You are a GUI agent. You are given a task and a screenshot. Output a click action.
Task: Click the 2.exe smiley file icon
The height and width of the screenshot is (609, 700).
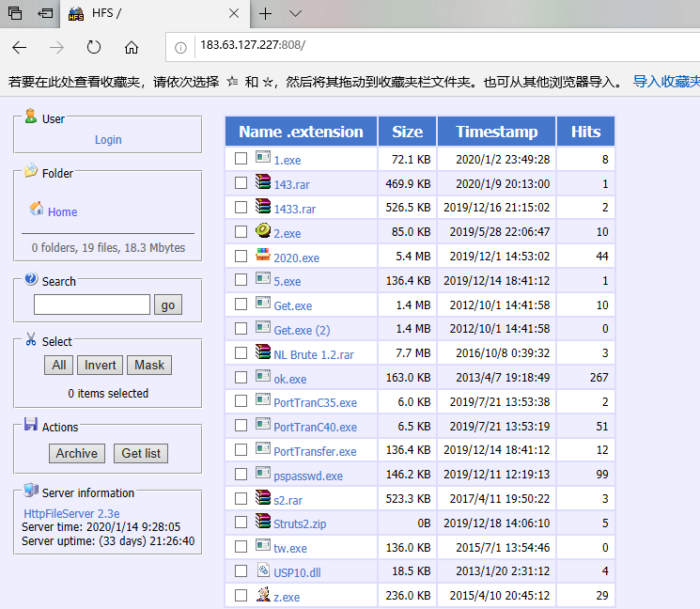click(x=263, y=231)
